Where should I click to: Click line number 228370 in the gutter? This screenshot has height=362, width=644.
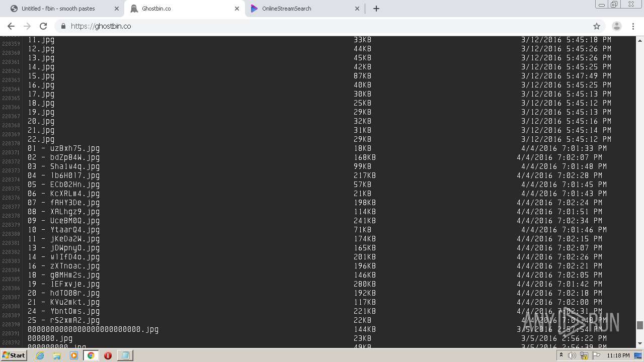tap(11, 143)
